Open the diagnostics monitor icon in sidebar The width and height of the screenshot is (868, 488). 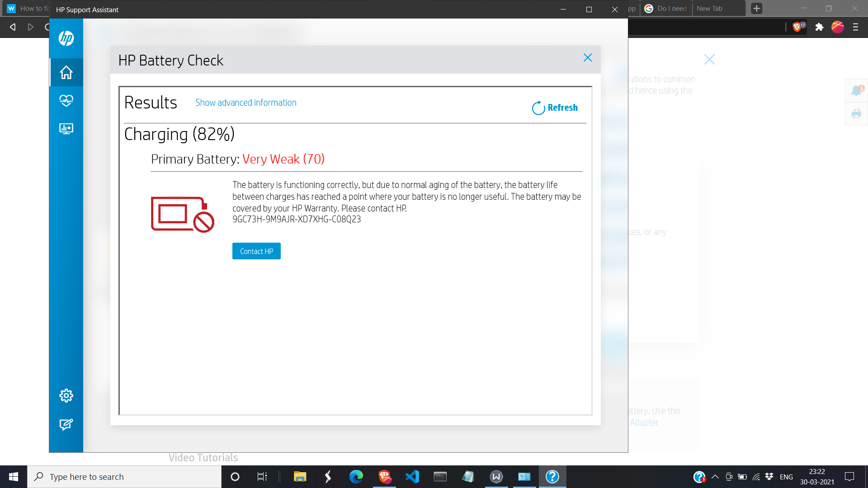(x=66, y=129)
